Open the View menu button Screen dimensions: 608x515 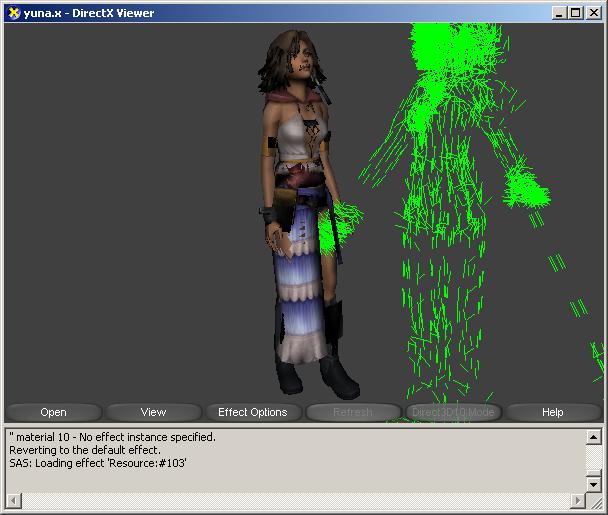tap(153, 412)
